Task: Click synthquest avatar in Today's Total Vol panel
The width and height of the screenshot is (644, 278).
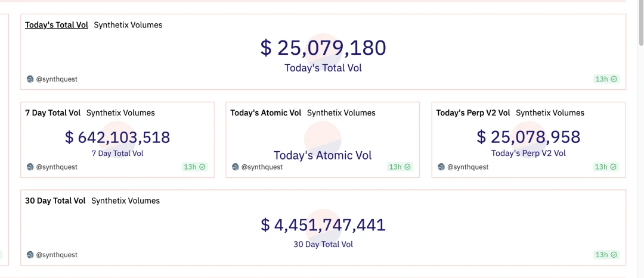Action: coord(30,79)
